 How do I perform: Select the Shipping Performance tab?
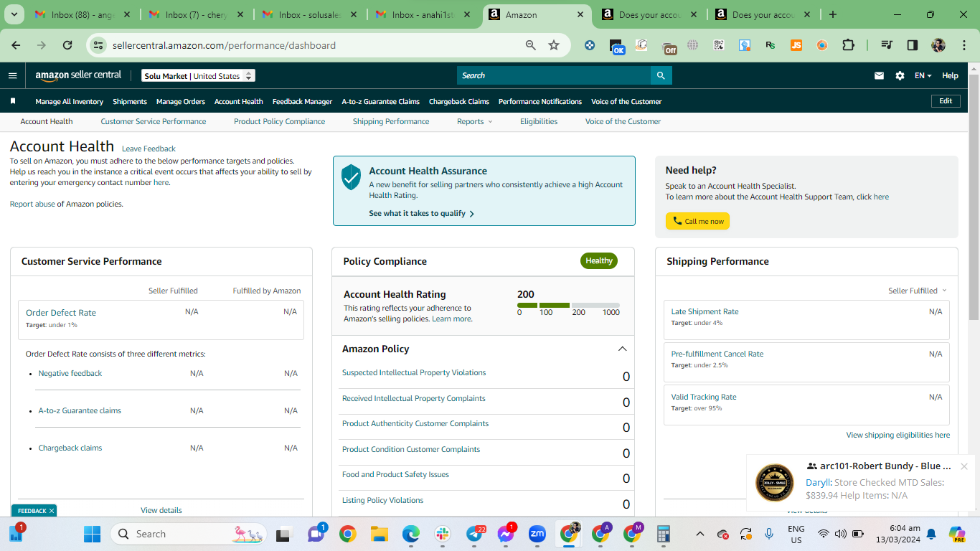391,121
